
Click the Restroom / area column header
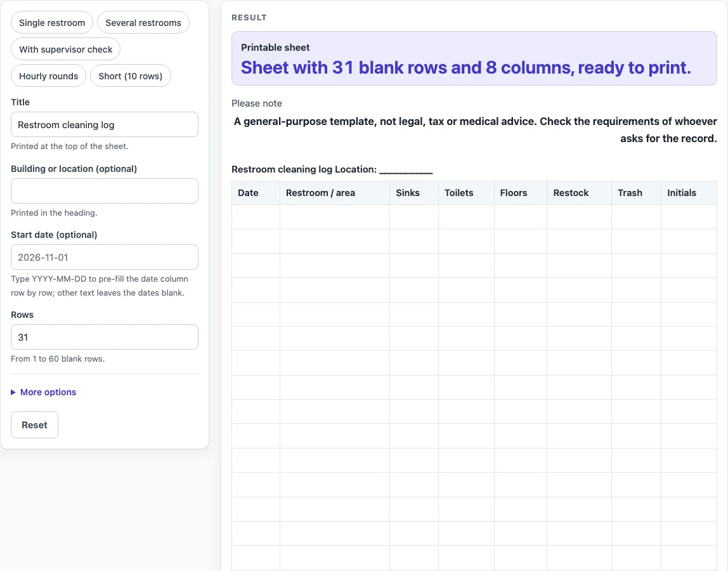click(x=335, y=193)
